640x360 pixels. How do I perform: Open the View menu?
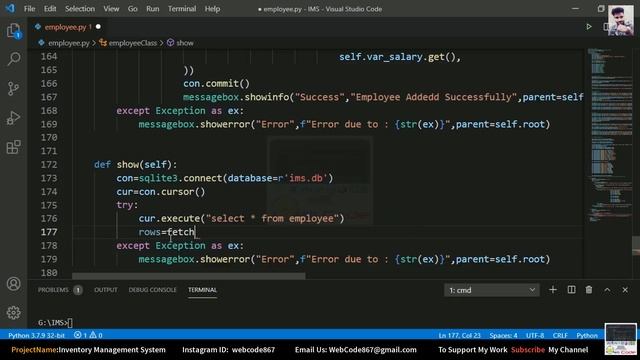tap(111, 9)
